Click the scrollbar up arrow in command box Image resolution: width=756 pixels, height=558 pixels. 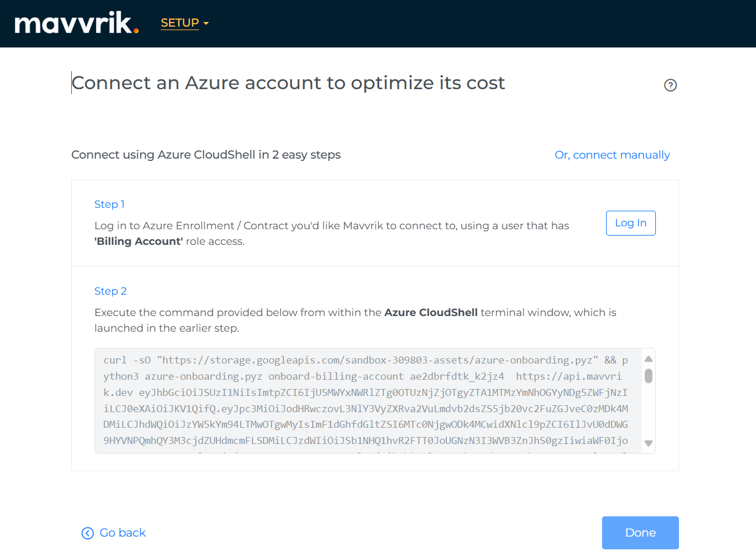click(648, 359)
